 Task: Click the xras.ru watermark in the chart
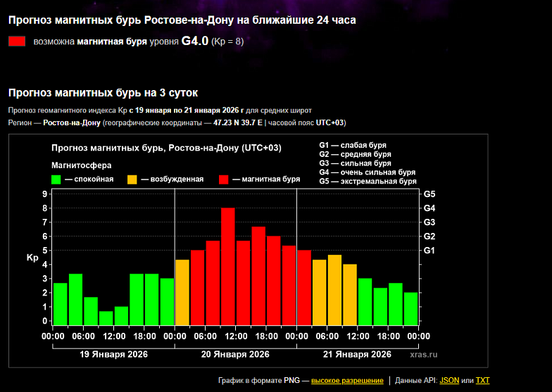(423, 355)
